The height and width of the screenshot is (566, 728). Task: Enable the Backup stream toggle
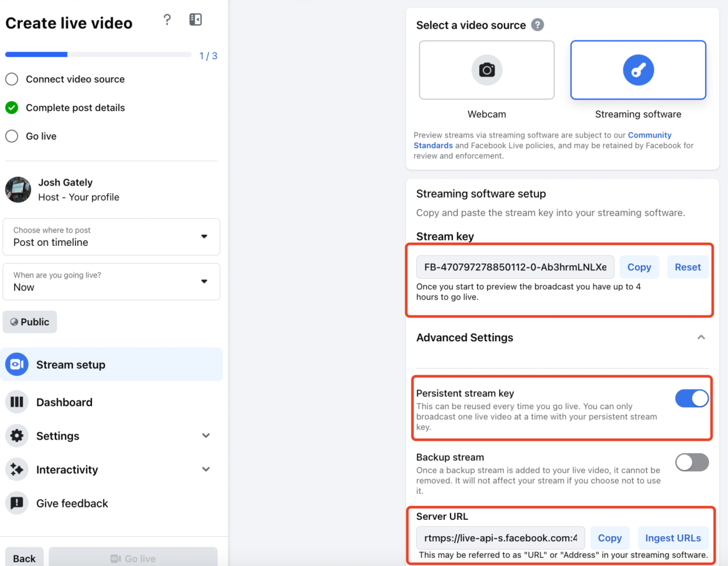tap(692, 462)
